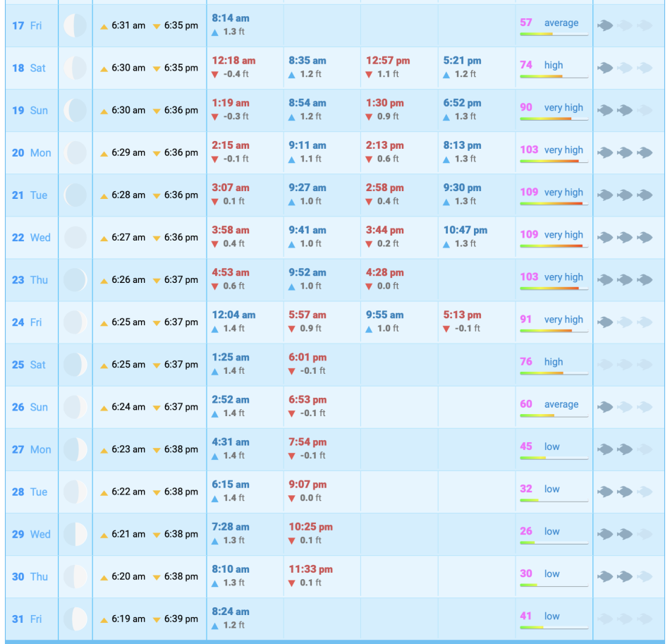Click the third fish icon in Tuesday 21 row
Image resolution: width=670 pixels, height=644 pixels.
(645, 195)
